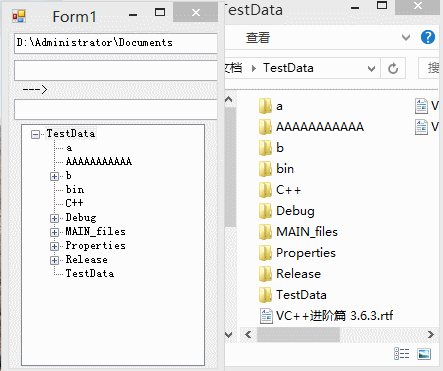The height and width of the screenshot is (371, 443).
Task: Click Explorer horizontal scrollbar left arrow
Action: pos(248,334)
